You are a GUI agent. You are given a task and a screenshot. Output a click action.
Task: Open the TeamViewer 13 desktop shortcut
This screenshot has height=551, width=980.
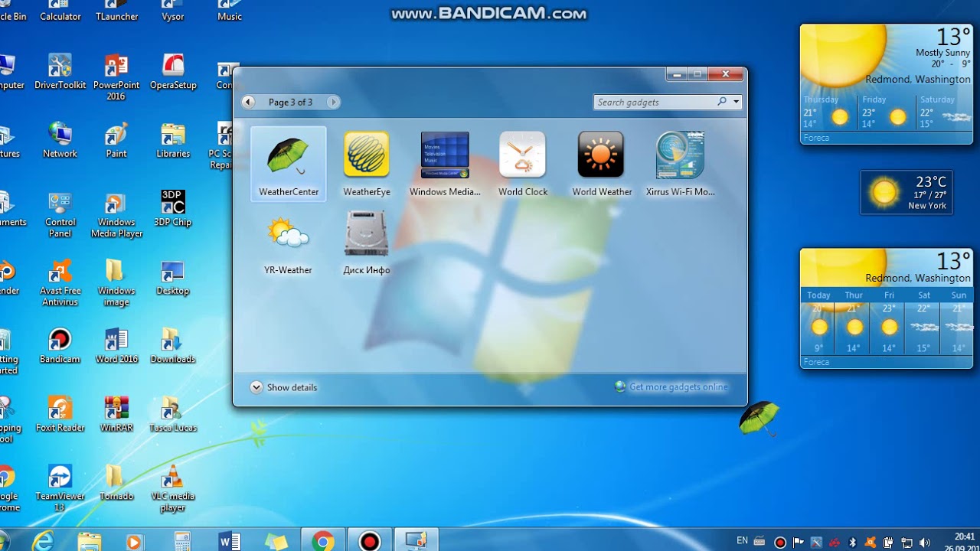pyautogui.click(x=60, y=487)
